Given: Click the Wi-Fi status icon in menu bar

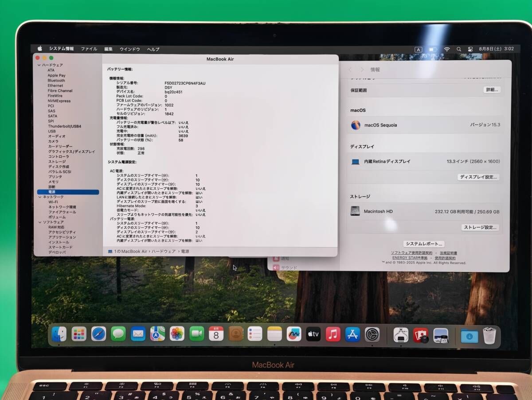Looking at the screenshot, I should tap(447, 49).
